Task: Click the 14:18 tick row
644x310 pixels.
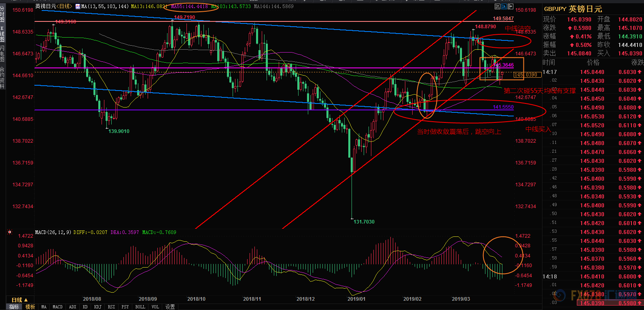Action: pyautogui.click(x=593, y=276)
